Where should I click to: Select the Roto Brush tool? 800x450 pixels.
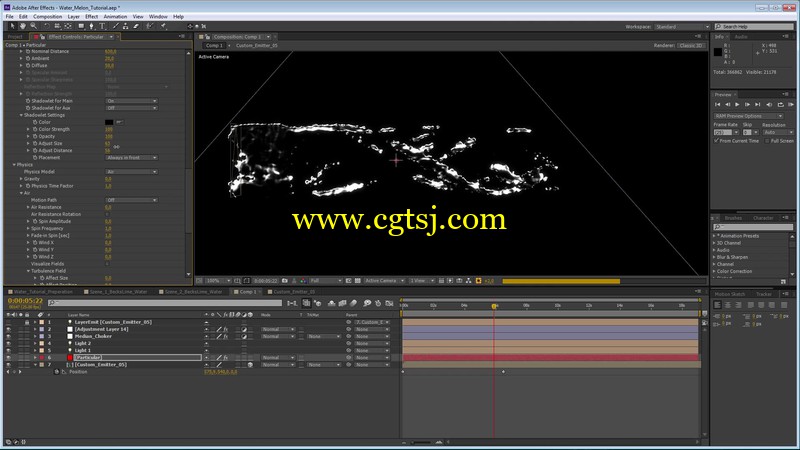[149, 26]
